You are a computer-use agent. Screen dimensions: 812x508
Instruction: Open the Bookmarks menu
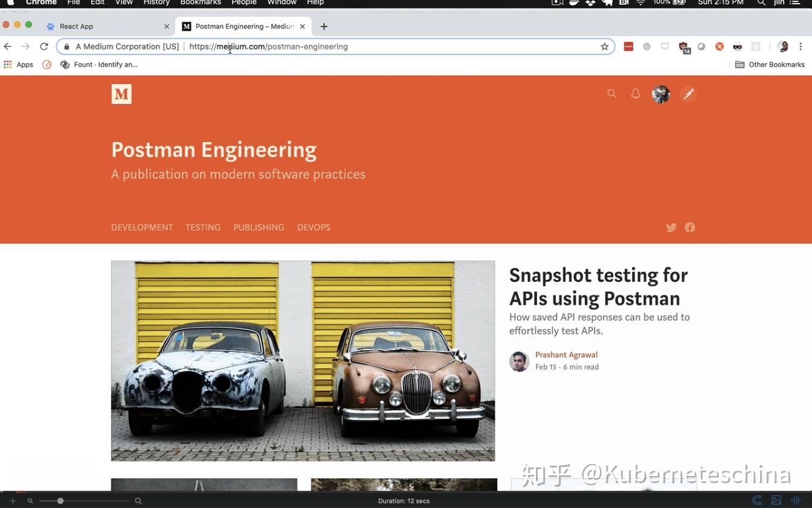pyautogui.click(x=201, y=3)
